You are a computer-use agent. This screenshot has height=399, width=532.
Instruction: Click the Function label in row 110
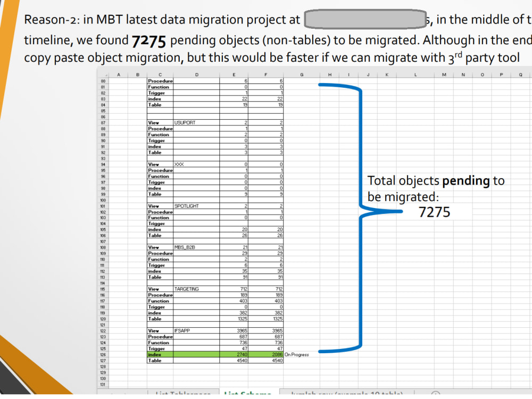click(x=160, y=260)
